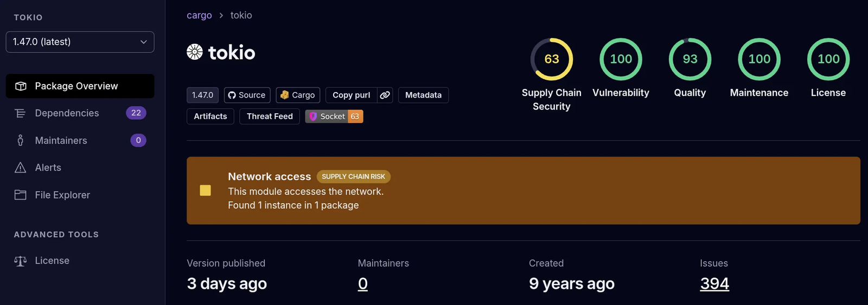Open the 394 issues link
The width and height of the screenshot is (868, 305).
tap(714, 283)
